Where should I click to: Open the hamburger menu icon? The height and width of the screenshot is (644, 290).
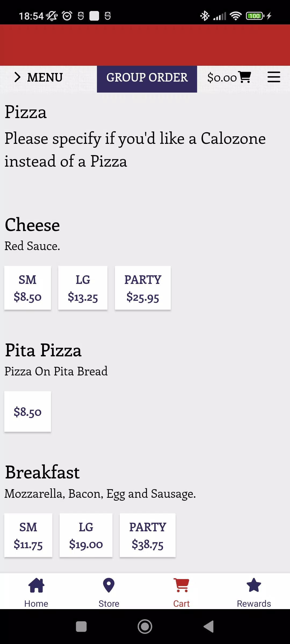[274, 77]
